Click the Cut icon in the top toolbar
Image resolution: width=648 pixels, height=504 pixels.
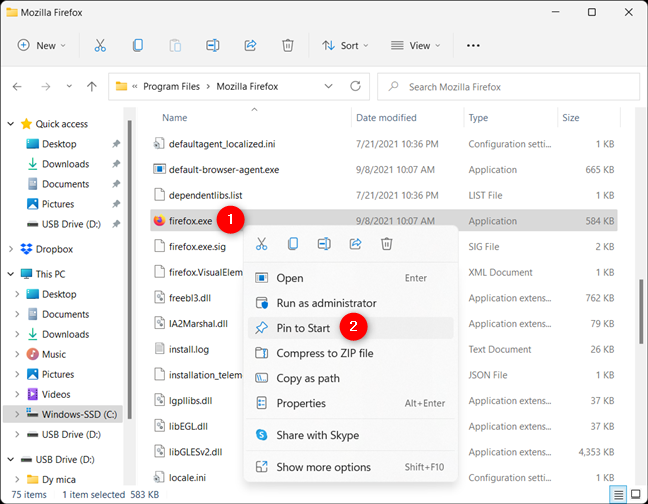tap(100, 45)
